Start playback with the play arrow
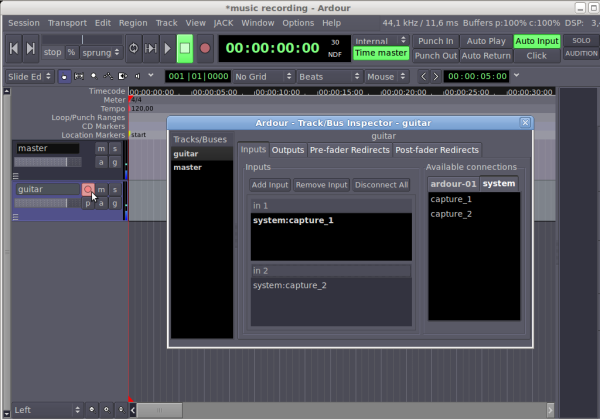Viewport: 600px width, 420px height. point(167,49)
